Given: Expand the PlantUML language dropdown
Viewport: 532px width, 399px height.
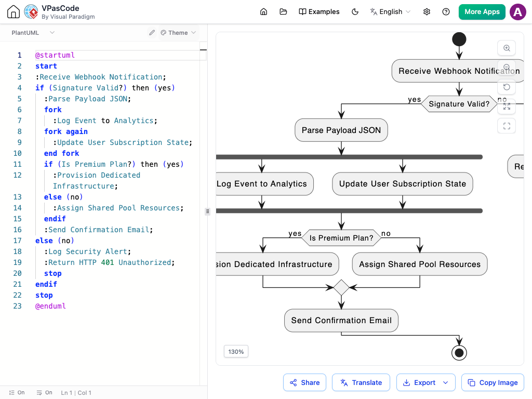Looking at the screenshot, I should click(33, 33).
